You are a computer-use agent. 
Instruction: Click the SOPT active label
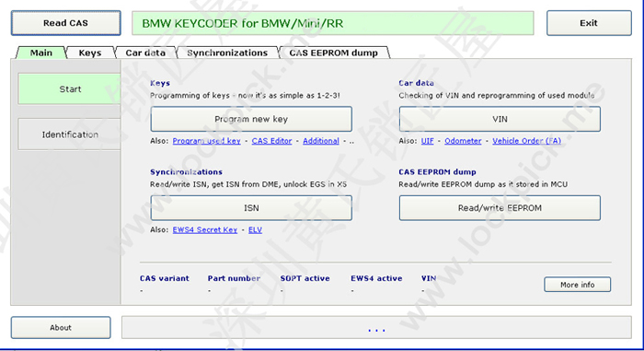[305, 278]
